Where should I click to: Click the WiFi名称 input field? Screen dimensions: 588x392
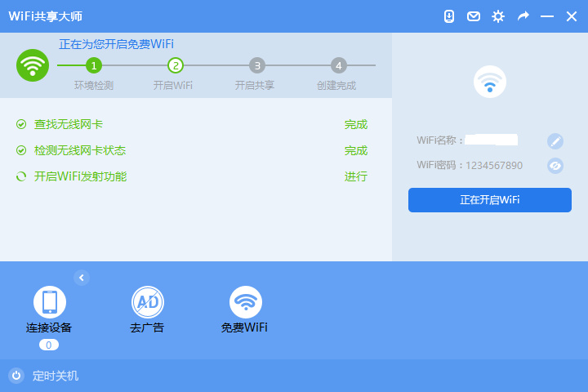pos(492,140)
